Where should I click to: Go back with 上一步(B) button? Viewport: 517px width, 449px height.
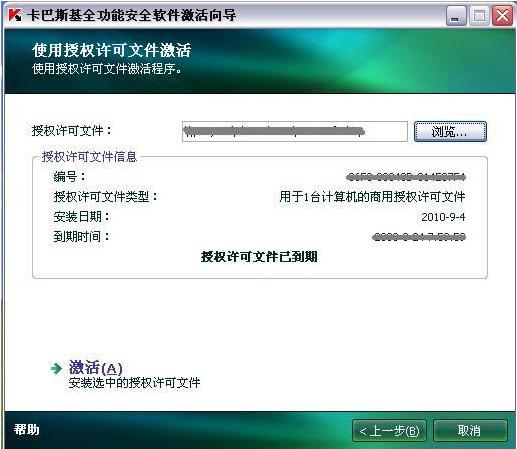pyautogui.click(x=389, y=431)
